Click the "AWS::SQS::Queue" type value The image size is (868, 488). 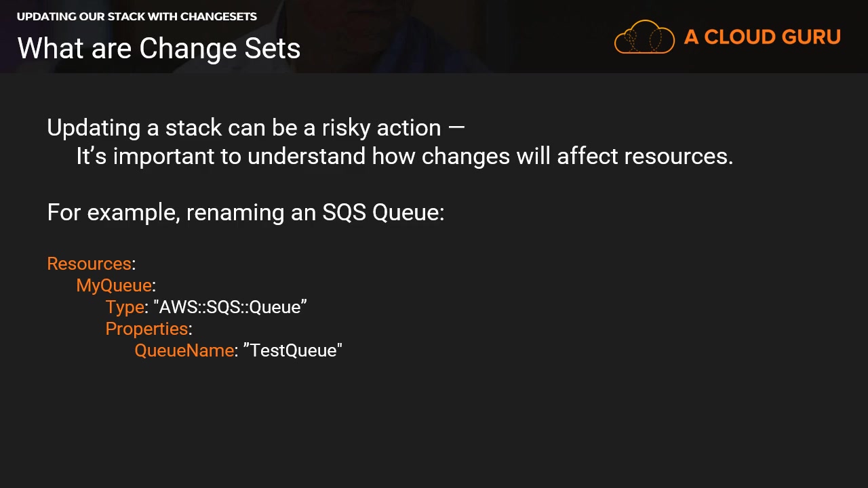231,307
